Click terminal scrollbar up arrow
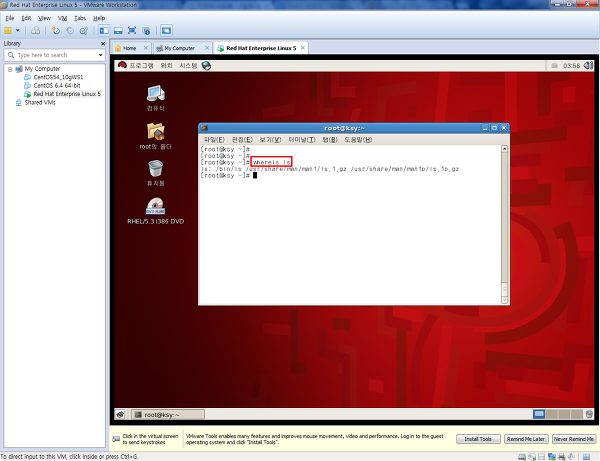The width and height of the screenshot is (600, 461). [x=504, y=148]
